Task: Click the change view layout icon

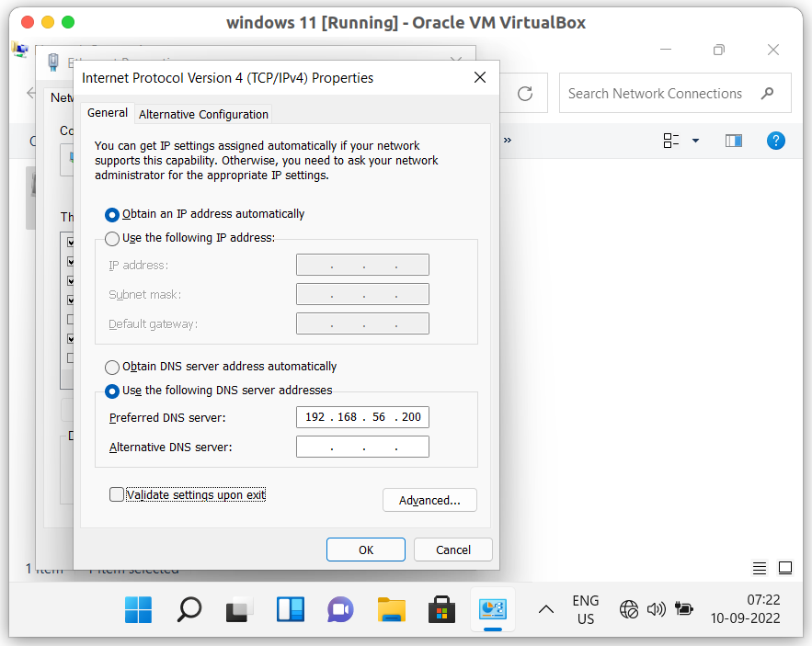Action: [x=671, y=141]
